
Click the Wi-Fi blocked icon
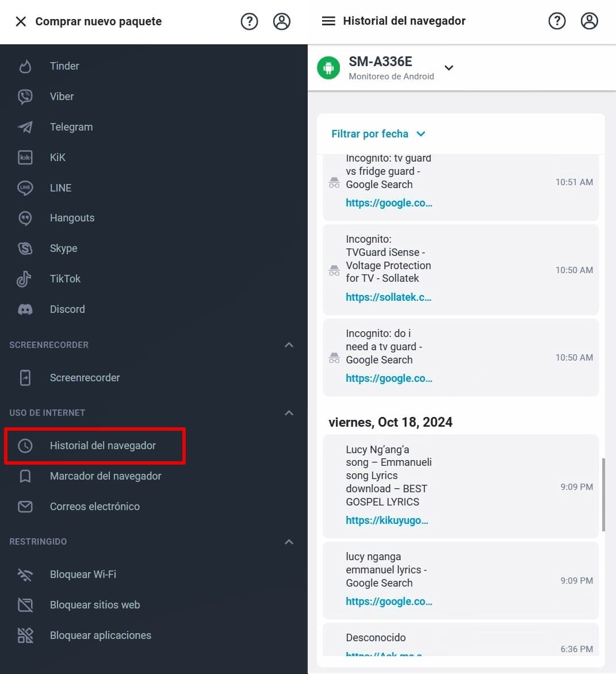point(25,575)
